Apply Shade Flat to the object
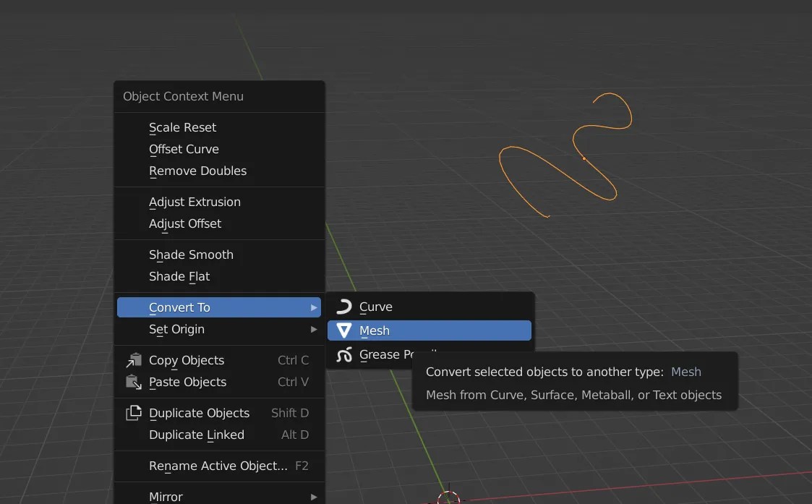The height and width of the screenshot is (504, 812). 179,276
